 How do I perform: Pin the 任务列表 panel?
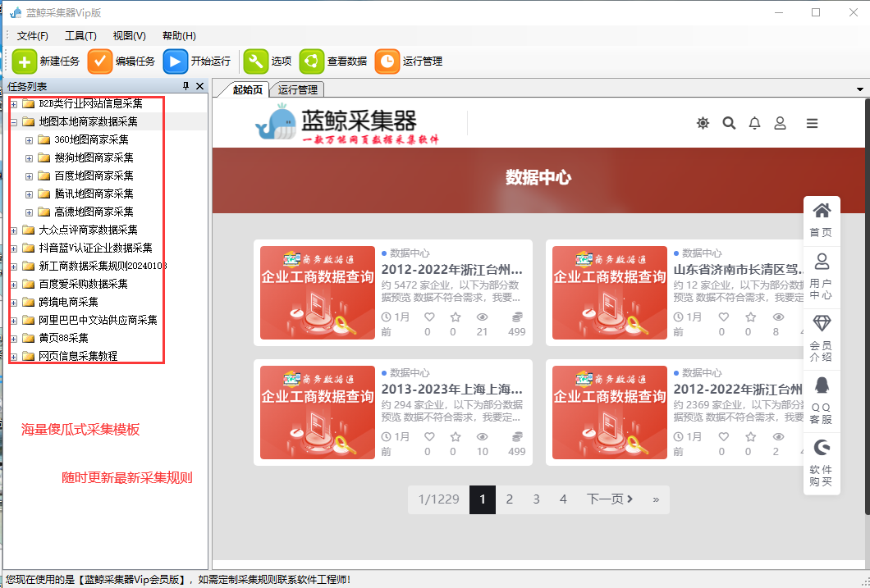click(185, 86)
